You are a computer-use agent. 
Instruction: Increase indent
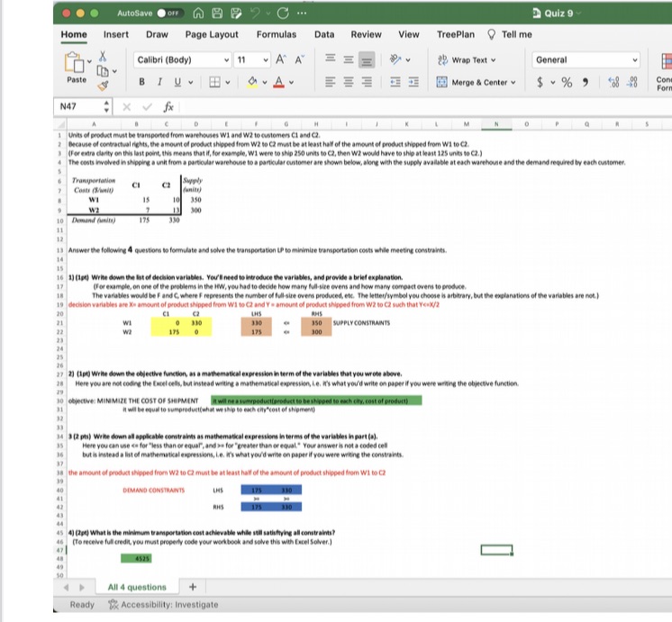(x=413, y=82)
